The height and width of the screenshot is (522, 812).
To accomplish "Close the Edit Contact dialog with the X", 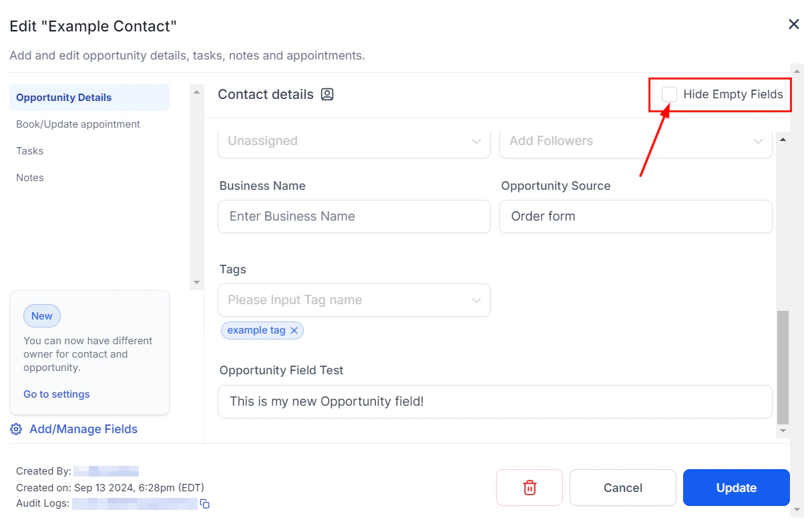I will pyautogui.click(x=793, y=24).
